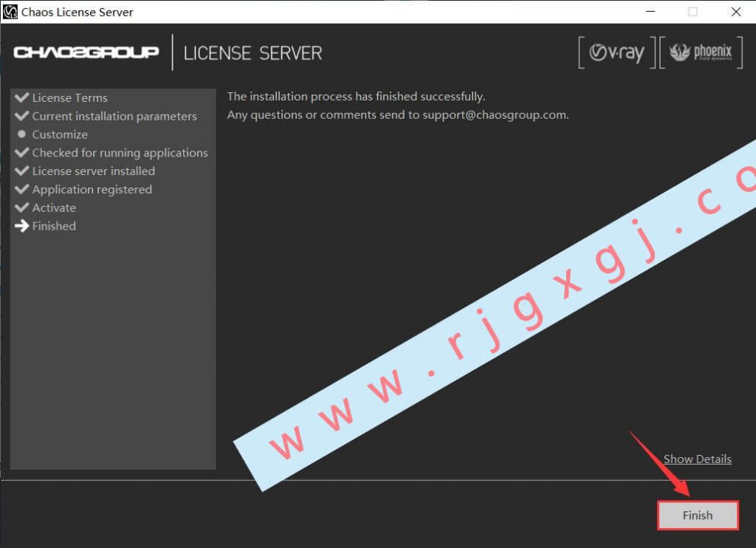Click the V-Ray logo in header
The width and height of the screenshot is (756, 548).
coord(617,52)
